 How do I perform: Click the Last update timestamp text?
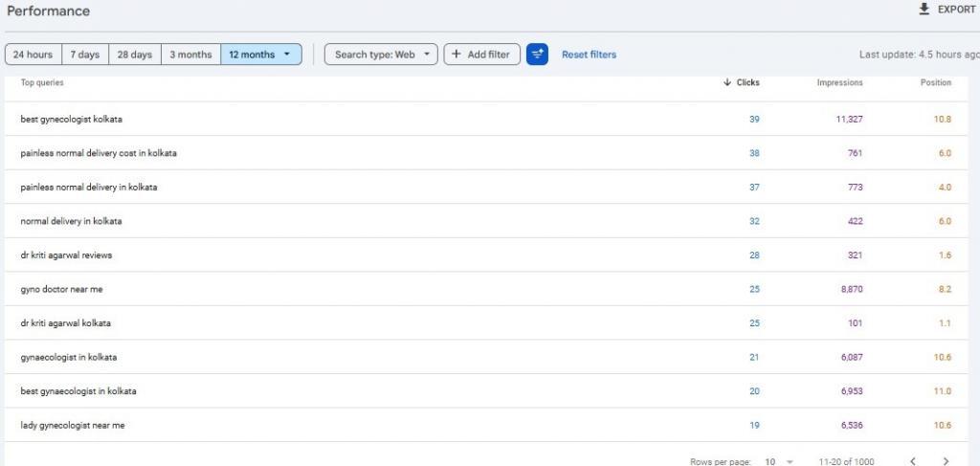920,55
